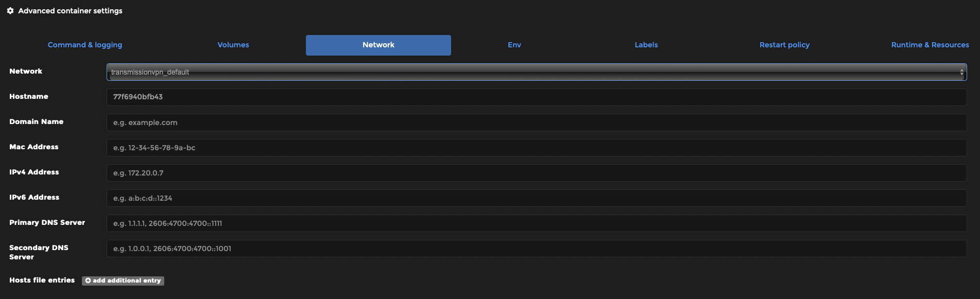Open the Env tab
This screenshot has height=299, width=980.
pyautogui.click(x=514, y=45)
